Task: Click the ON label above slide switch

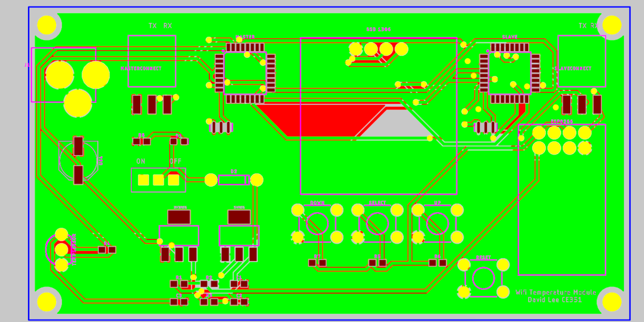Action: pos(141,161)
